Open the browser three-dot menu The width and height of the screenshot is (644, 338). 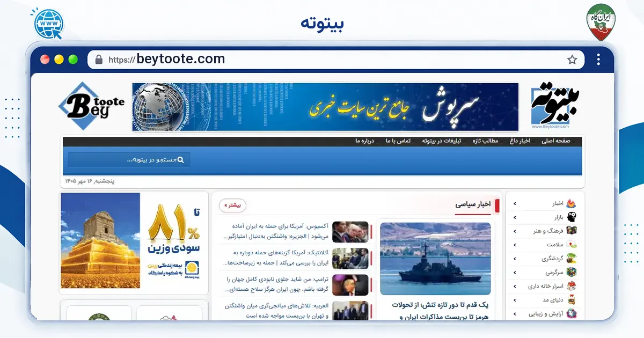[598, 59]
